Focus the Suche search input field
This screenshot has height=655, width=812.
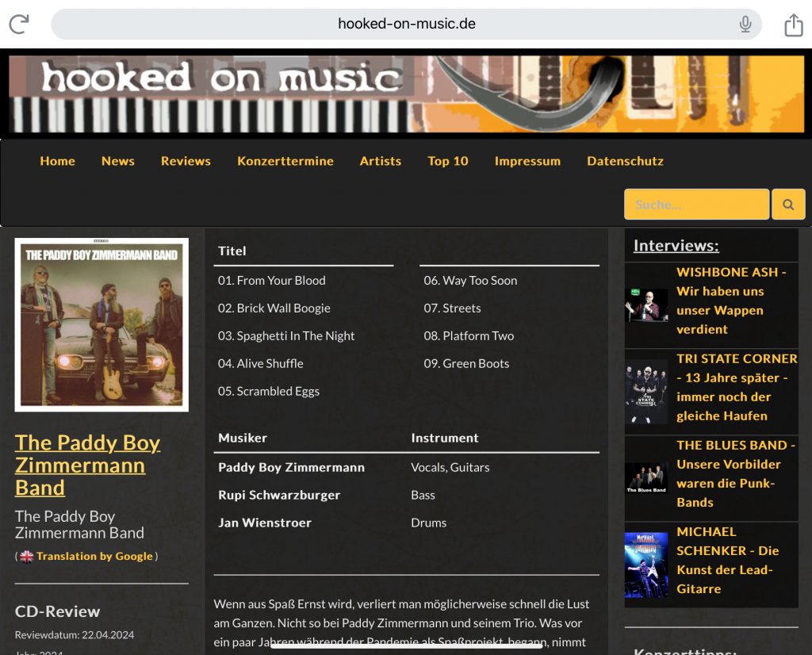pyautogui.click(x=696, y=205)
